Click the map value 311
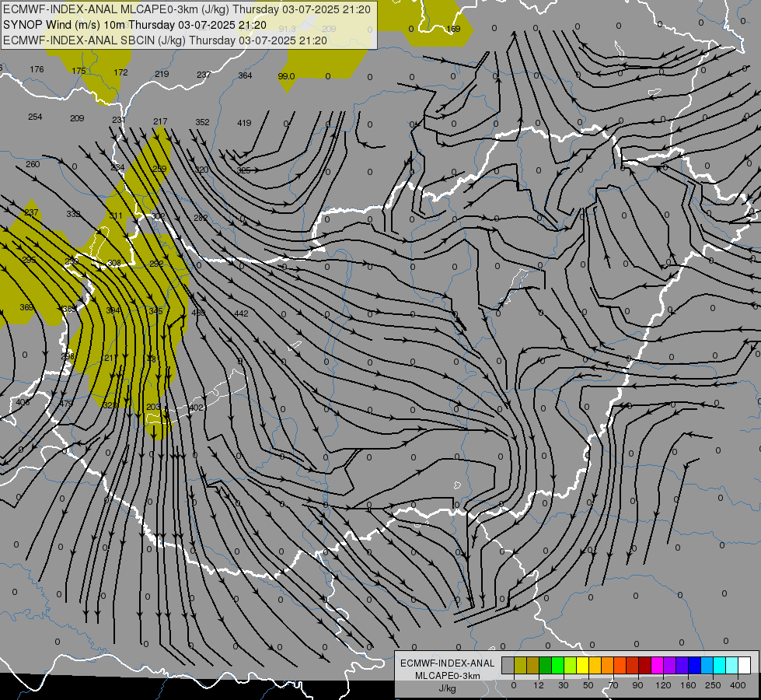 116,215
